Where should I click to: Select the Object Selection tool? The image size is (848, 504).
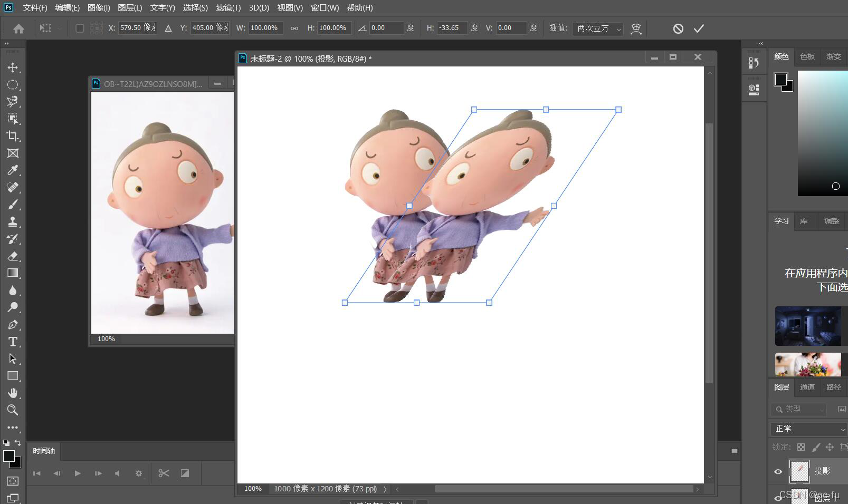pos(13,119)
